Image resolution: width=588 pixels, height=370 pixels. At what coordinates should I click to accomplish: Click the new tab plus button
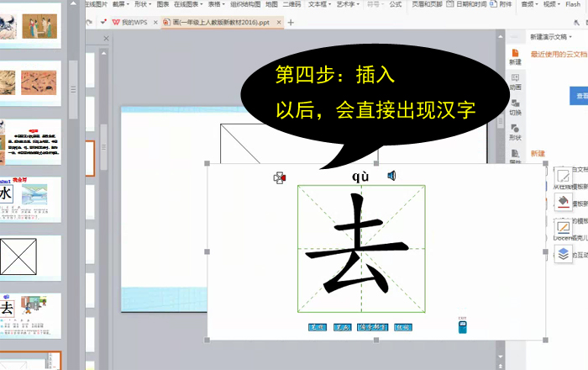coord(291,23)
